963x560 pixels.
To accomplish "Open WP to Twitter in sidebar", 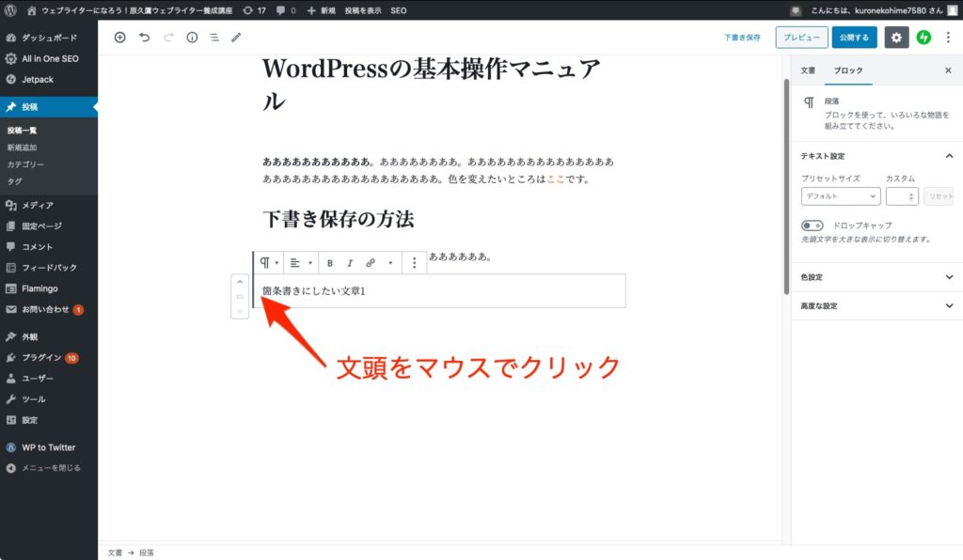I will click(49, 448).
